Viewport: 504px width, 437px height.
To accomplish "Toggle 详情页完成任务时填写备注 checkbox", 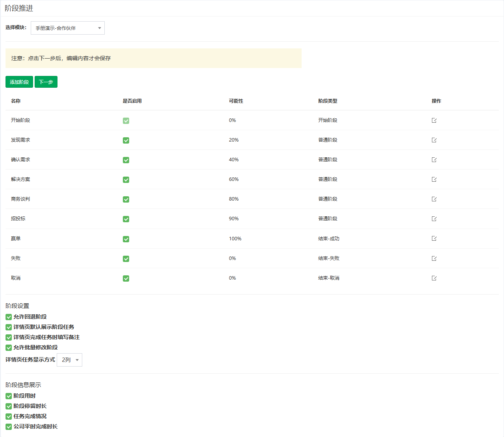I will [x=9, y=337].
